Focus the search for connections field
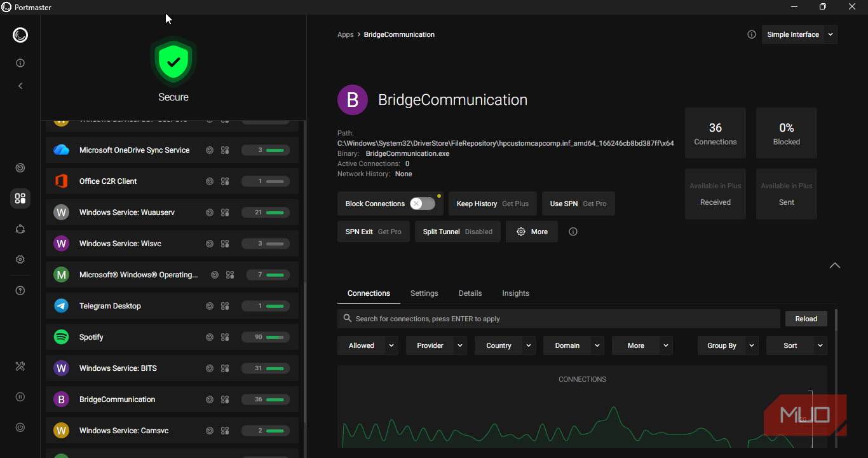868x458 pixels. (559, 319)
